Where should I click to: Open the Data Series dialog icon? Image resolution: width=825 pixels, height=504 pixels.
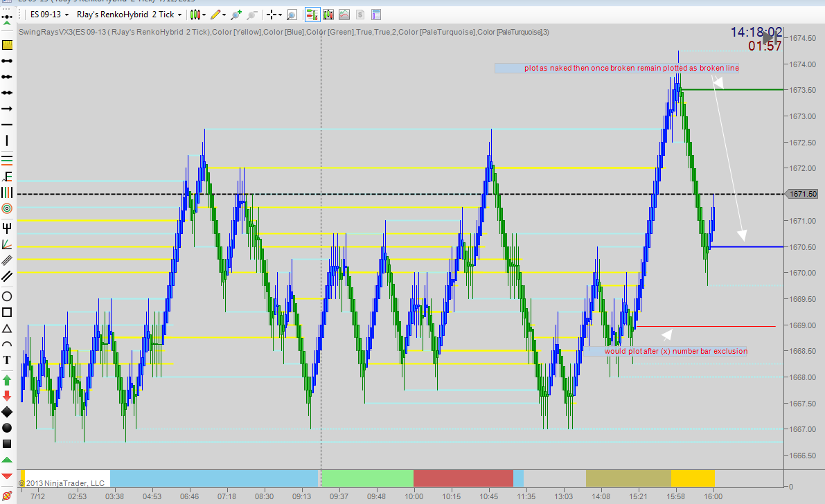tap(328, 15)
